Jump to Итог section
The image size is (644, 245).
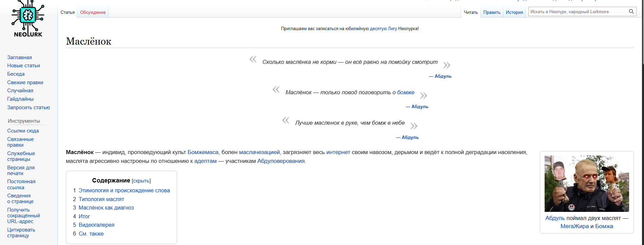pos(84,217)
